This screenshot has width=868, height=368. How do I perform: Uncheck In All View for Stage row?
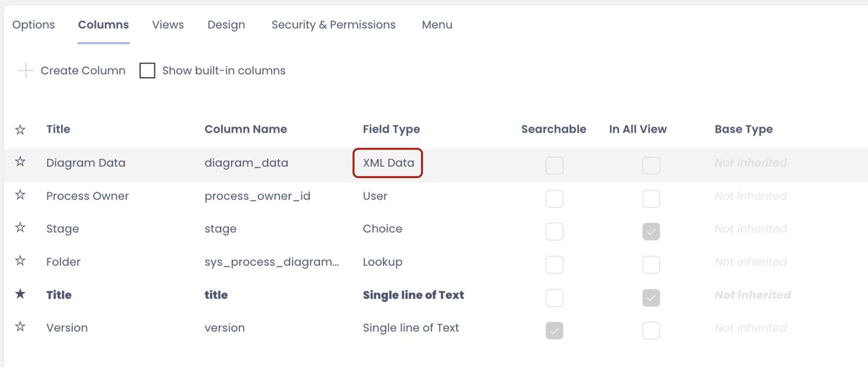pyautogui.click(x=651, y=232)
